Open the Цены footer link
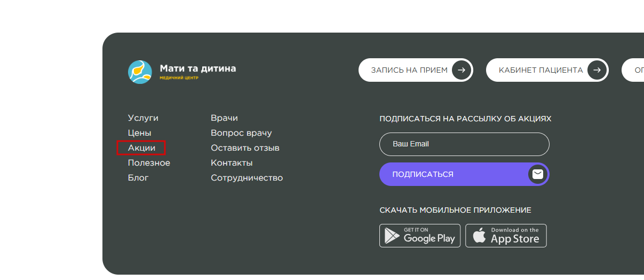This screenshot has height=280, width=644. 140,133
